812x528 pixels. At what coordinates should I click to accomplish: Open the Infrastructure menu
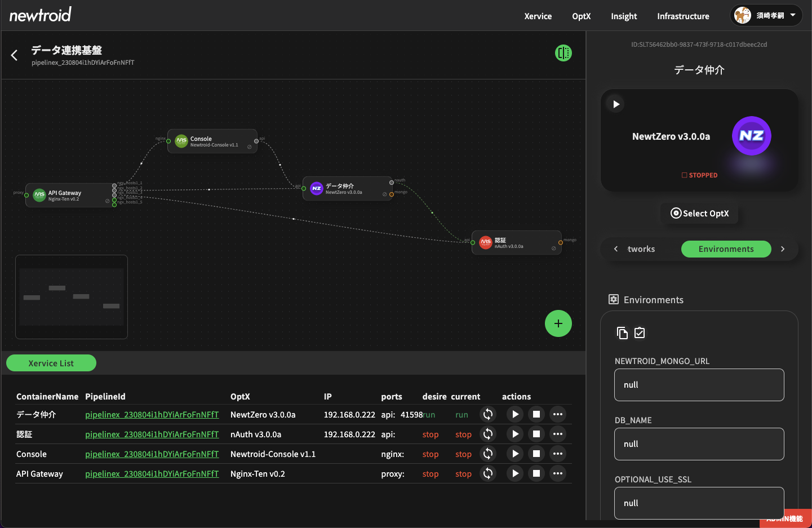(x=683, y=16)
